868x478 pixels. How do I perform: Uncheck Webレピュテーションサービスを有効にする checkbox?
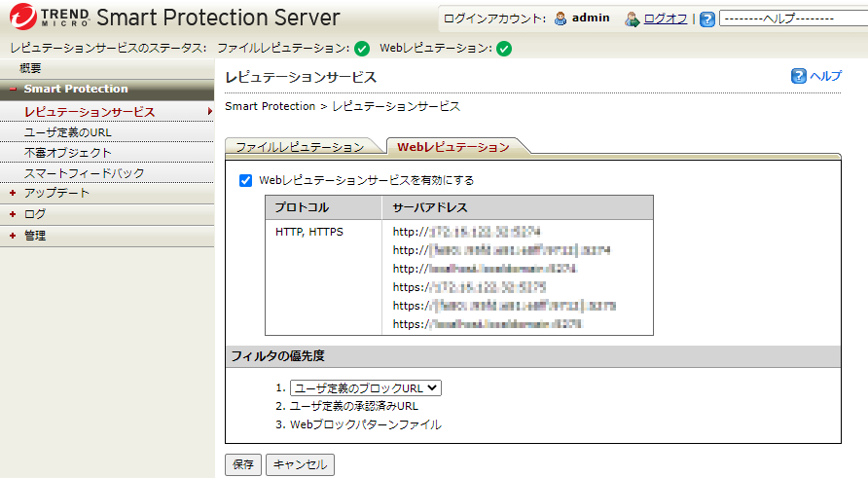[x=245, y=180]
